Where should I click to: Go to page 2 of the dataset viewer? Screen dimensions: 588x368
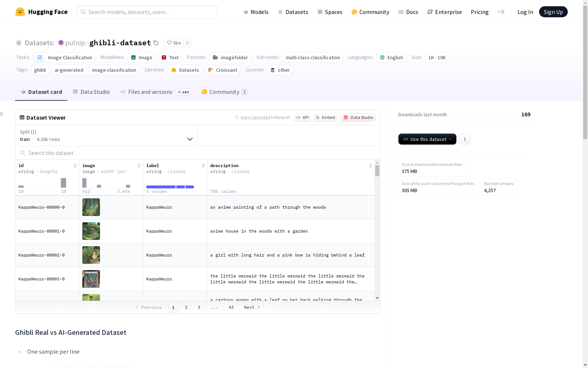pyautogui.click(x=186, y=307)
